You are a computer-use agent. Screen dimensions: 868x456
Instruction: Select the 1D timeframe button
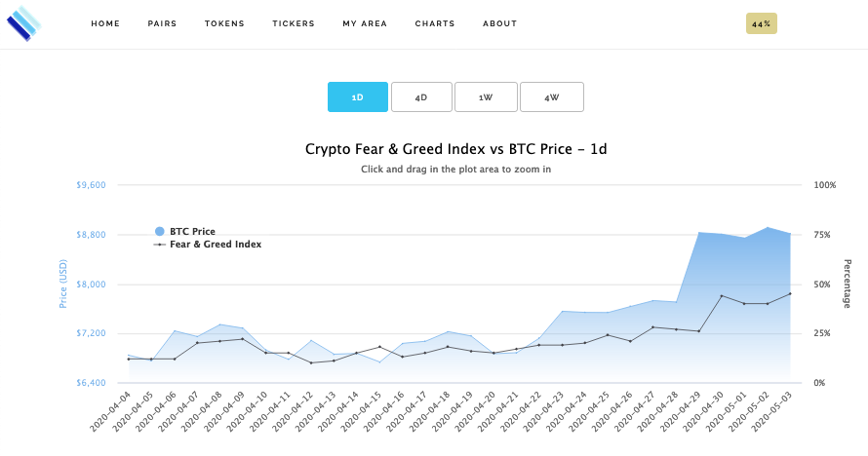358,97
